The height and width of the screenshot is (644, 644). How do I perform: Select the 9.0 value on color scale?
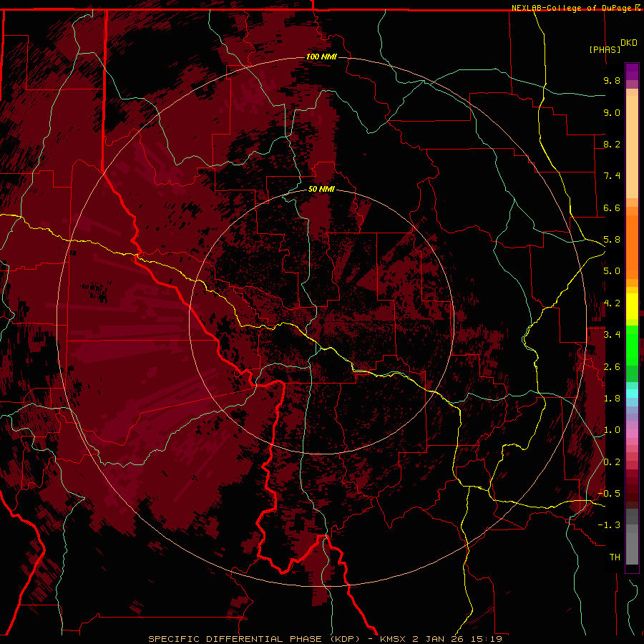point(612,112)
